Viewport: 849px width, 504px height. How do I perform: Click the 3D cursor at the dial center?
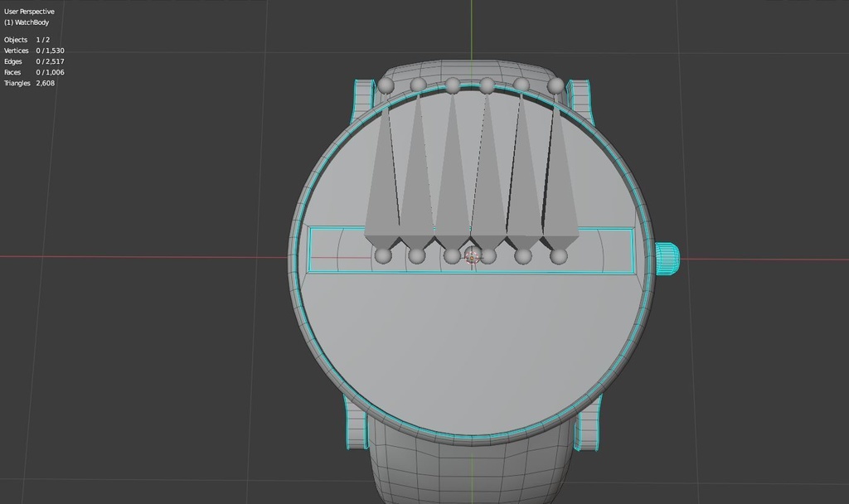click(x=472, y=256)
